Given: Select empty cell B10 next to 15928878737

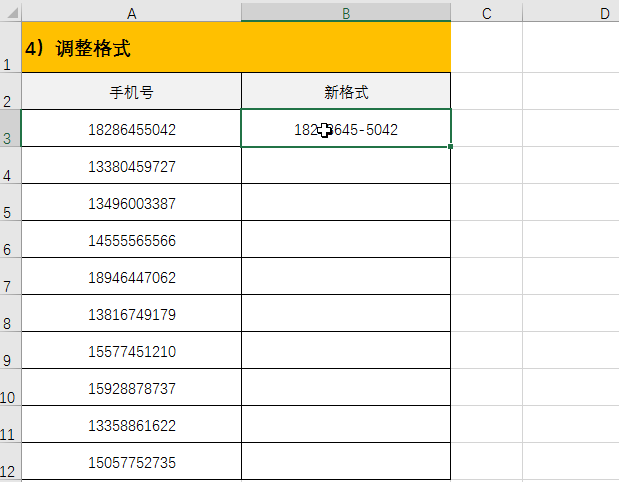Looking at the screenshot, I should 346,387.
